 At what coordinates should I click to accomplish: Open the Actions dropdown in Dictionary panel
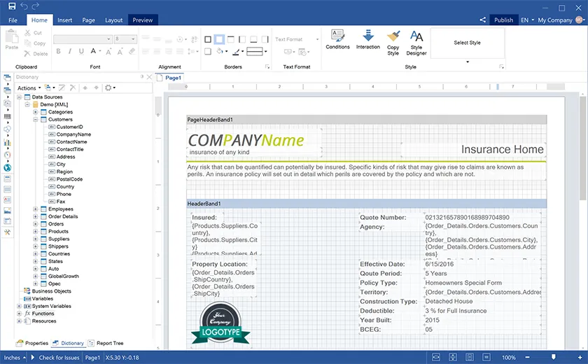(x=28, y=88)
